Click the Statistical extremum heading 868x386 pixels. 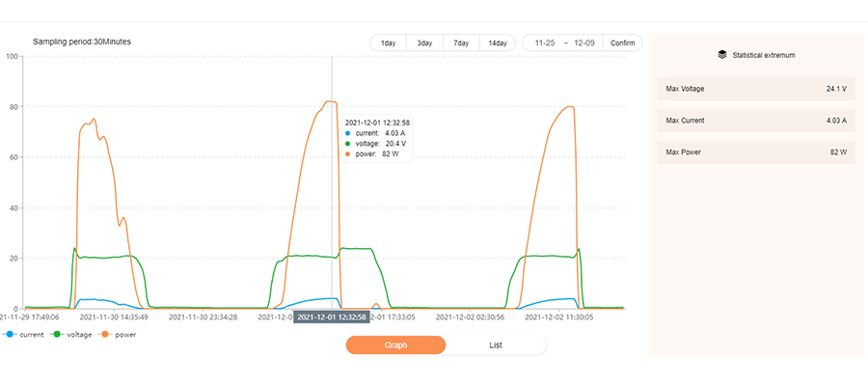[764, 55]
